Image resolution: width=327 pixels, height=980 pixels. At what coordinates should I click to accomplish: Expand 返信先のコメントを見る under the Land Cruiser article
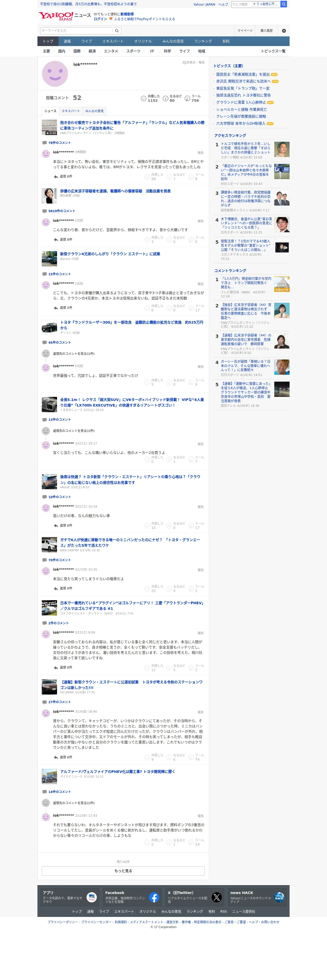pos(73,354)
